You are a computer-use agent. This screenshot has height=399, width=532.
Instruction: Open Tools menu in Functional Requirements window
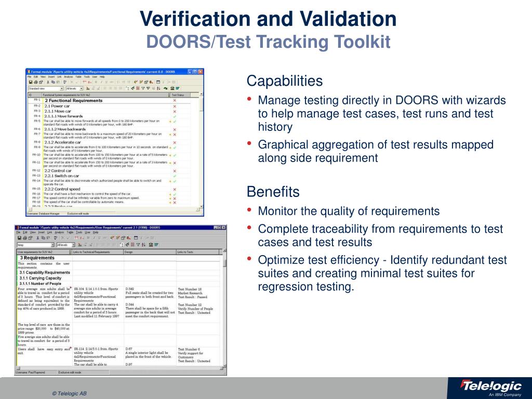pos(87,77)
